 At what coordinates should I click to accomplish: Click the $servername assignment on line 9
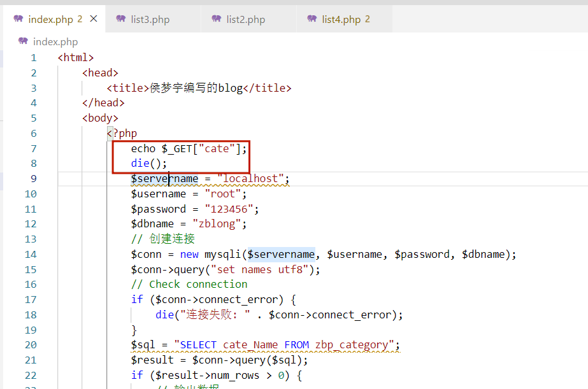click(x=210, y=179)
